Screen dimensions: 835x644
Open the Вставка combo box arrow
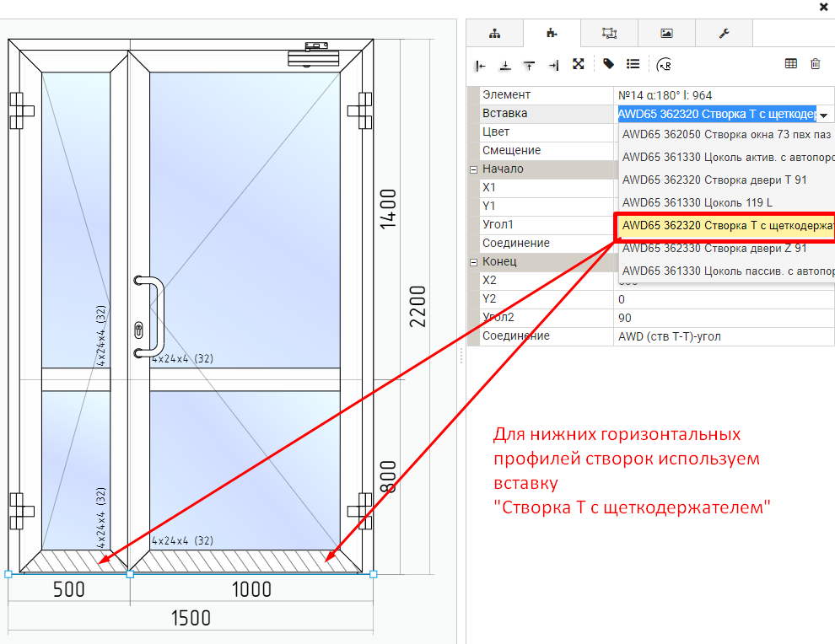click(x=824, y=115)
